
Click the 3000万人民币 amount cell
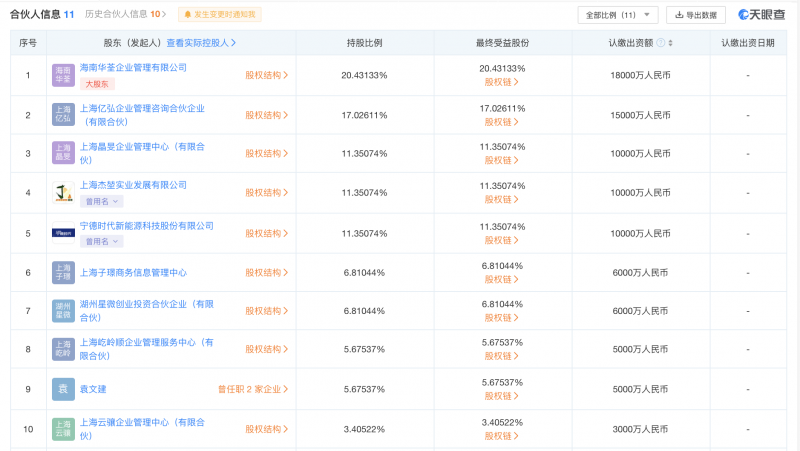click(640, 429)
